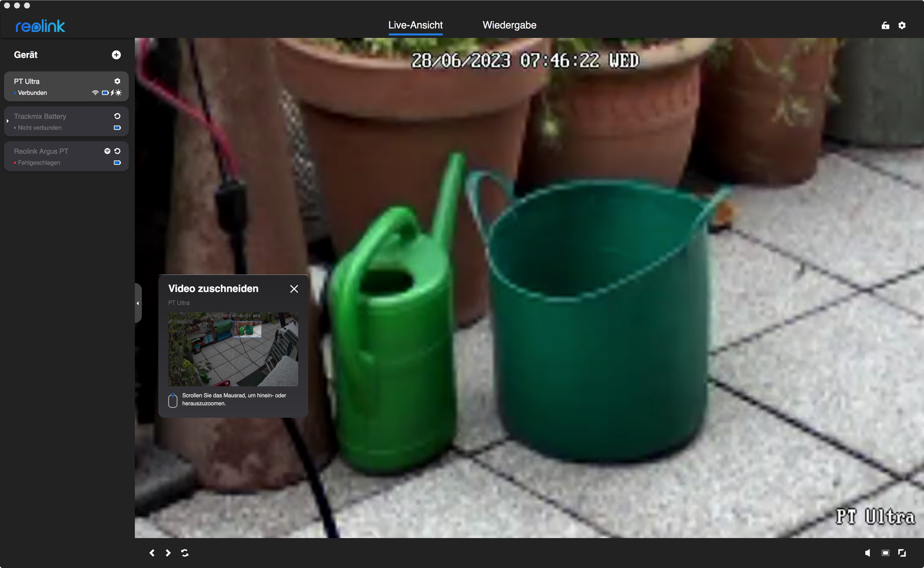This screenshot has width=924, height=568.
Task: Open PT Ultra device settings gear
Action: pos(117,81)
